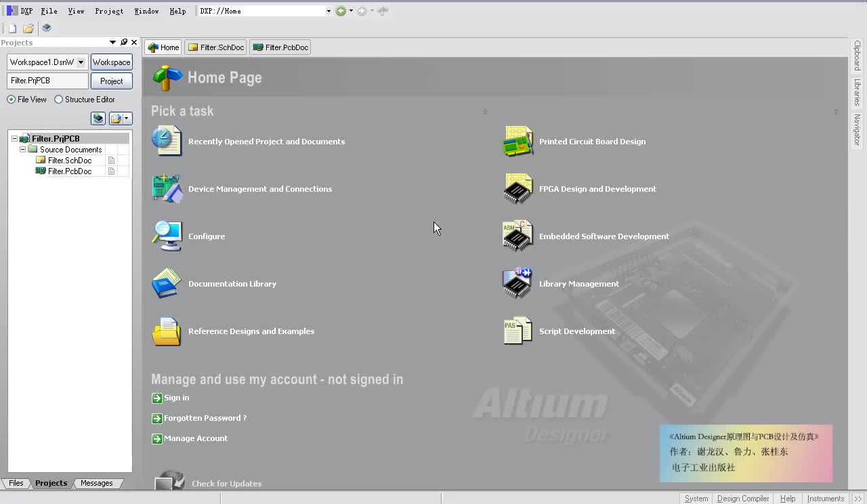The width and height of the screenshot is (867, 504).
Task: Select the Source Documents folder
Action: [70, 150]
